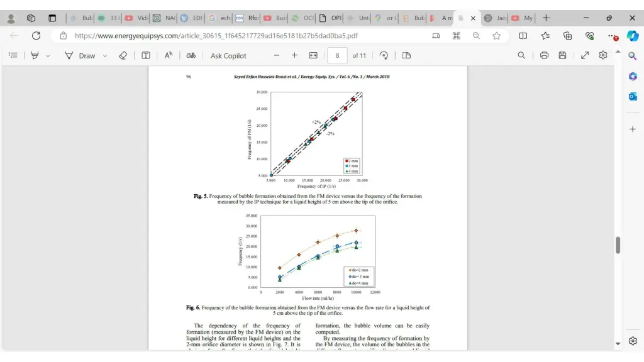Viewport: 644px width, 362px height.
Task: Rotate the PDF page
Action: (x=384, y=55)
